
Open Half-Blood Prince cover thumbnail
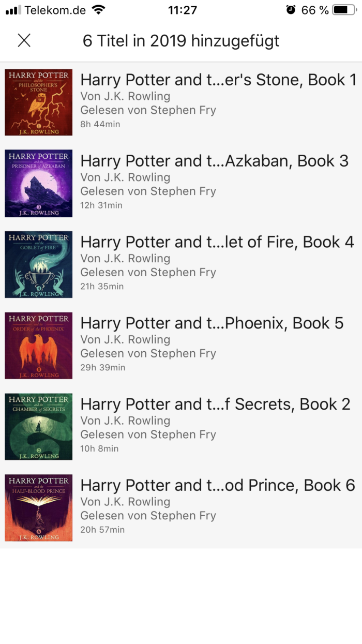pos(39,508)
